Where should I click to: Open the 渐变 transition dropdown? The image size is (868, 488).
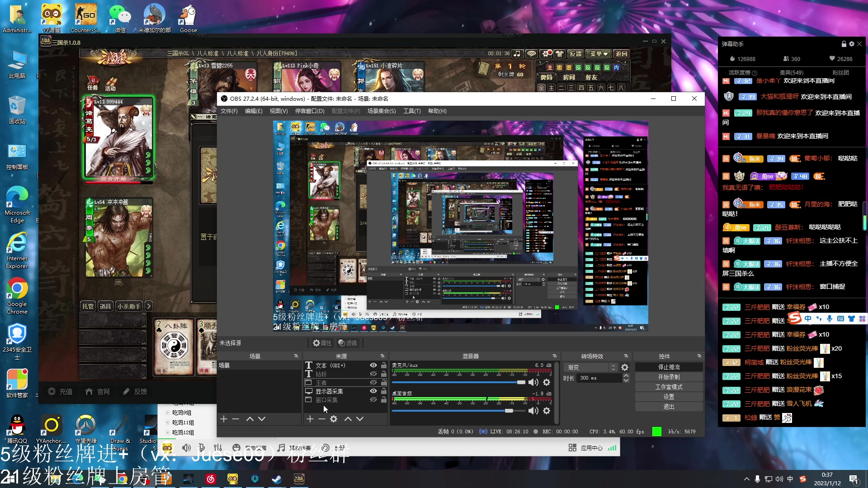(x=591, y=367)
